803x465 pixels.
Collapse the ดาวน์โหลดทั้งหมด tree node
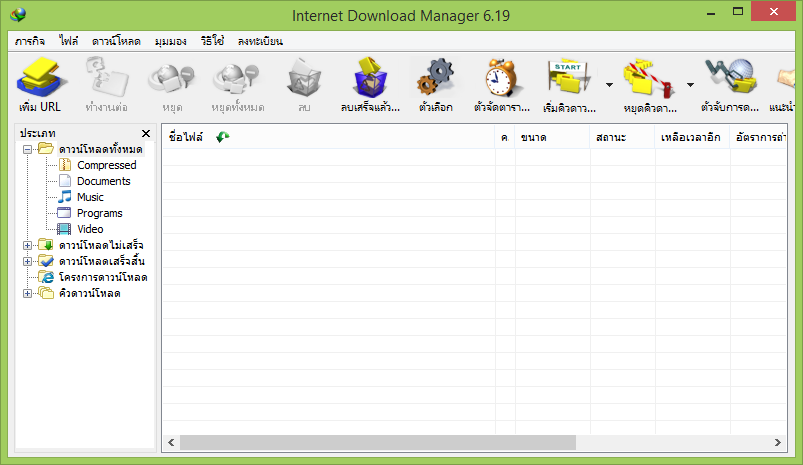pyautogui.click(x=27, y=150)
